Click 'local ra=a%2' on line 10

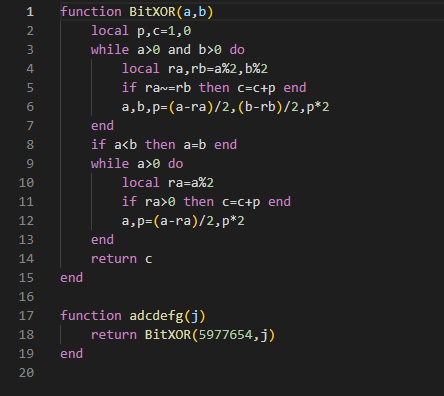[x=168, y=183]
